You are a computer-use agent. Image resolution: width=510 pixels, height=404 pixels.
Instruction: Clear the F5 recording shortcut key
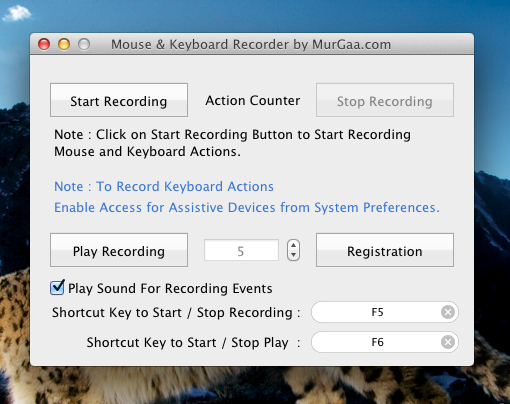(448, 312)
